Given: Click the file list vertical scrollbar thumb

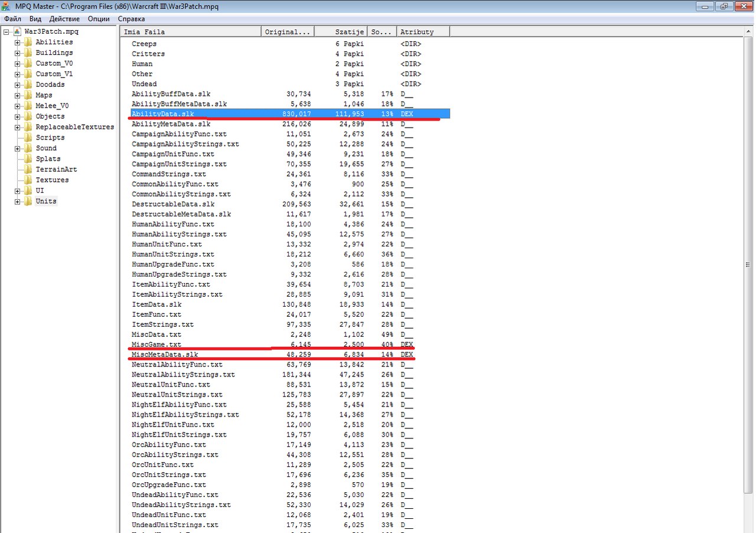Looking at the screenshot, I should [x=748, y=265].
